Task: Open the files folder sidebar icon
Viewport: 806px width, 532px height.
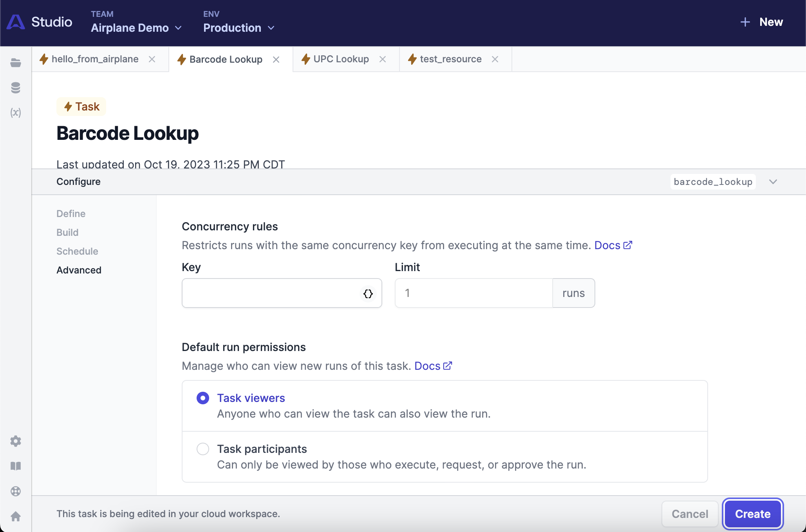Action: click(16, 63)
